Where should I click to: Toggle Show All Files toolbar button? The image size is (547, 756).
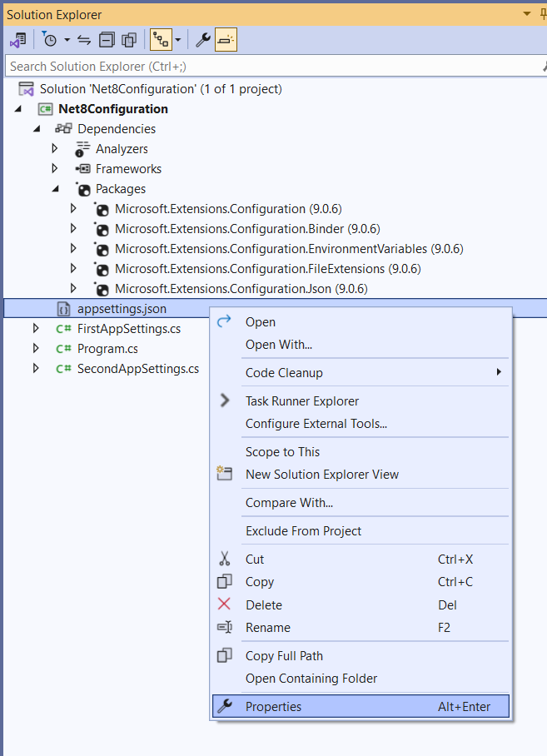pos(129,40)
